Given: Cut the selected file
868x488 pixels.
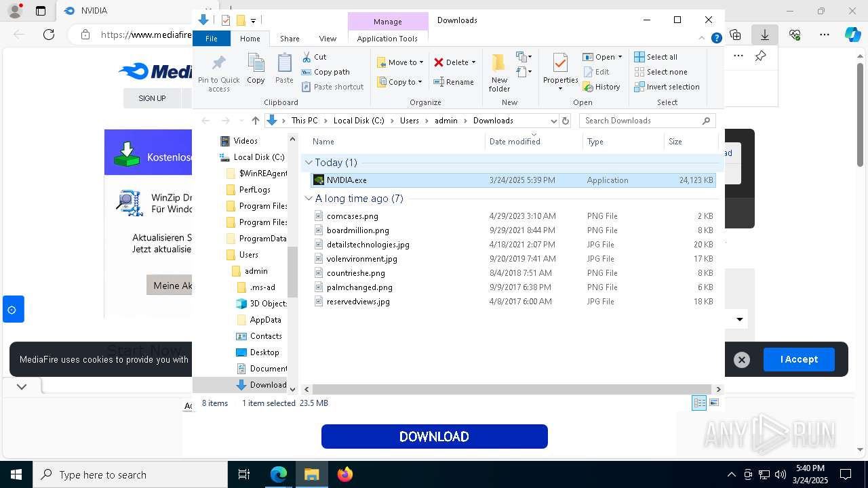Looking at the screenshot, I should [x=314, y=57].
